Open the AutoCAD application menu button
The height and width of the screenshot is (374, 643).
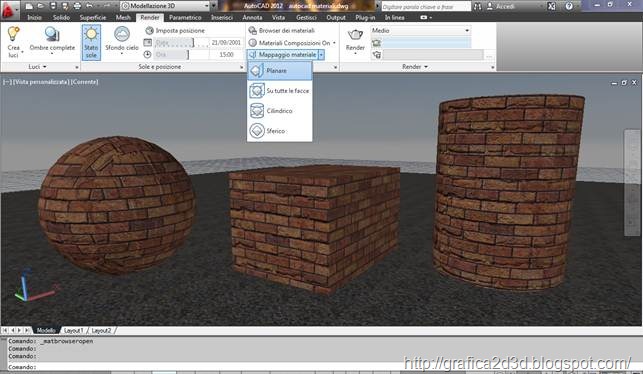[9, 11]
